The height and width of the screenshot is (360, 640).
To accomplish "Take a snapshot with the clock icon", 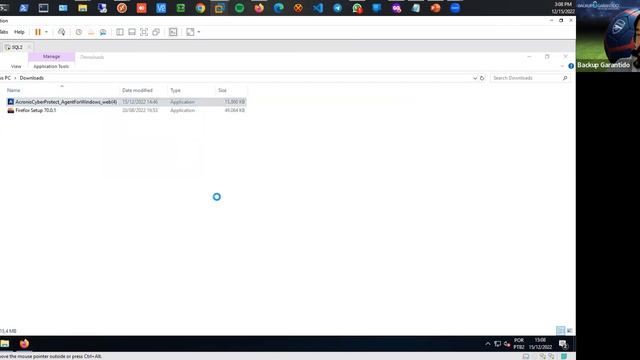I will click(x=79, y=32).
